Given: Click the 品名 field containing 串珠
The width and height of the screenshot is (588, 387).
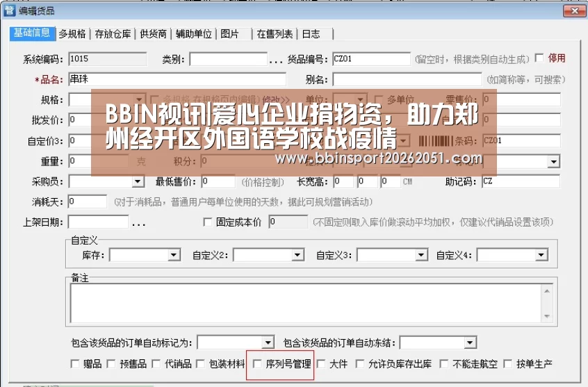Looking at the screenshot, I should point(177,79).
